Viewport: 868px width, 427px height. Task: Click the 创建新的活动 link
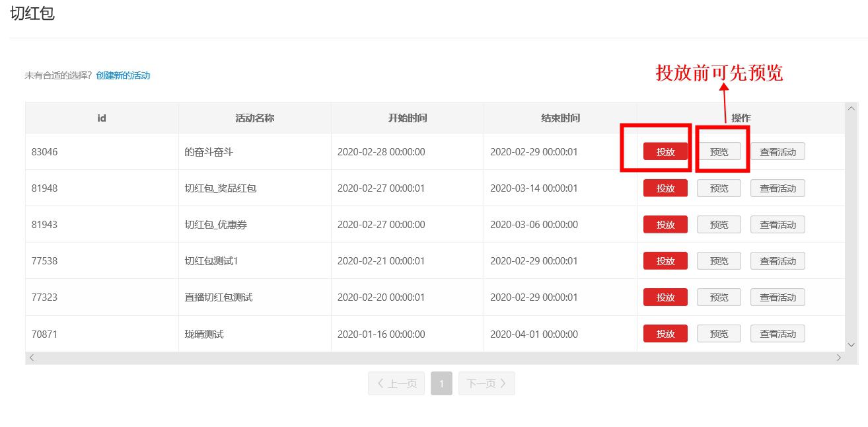pyautogui.click(x=123, y=75)
